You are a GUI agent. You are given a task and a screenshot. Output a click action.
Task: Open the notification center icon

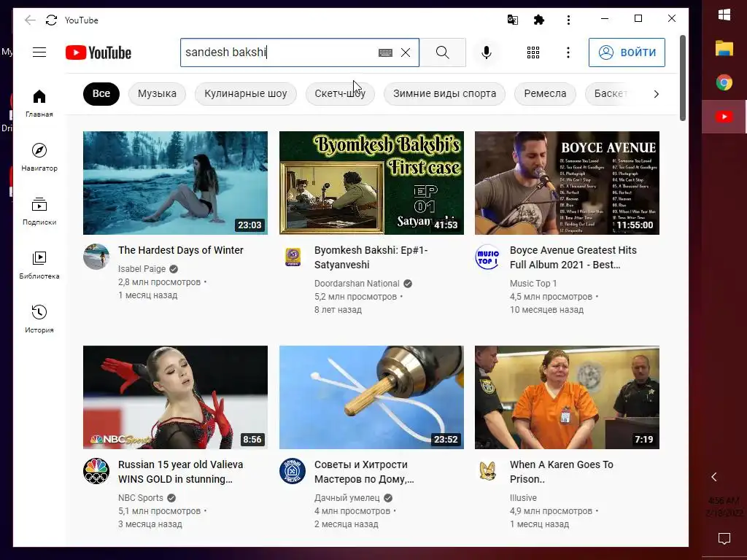(x=724, y=539)
